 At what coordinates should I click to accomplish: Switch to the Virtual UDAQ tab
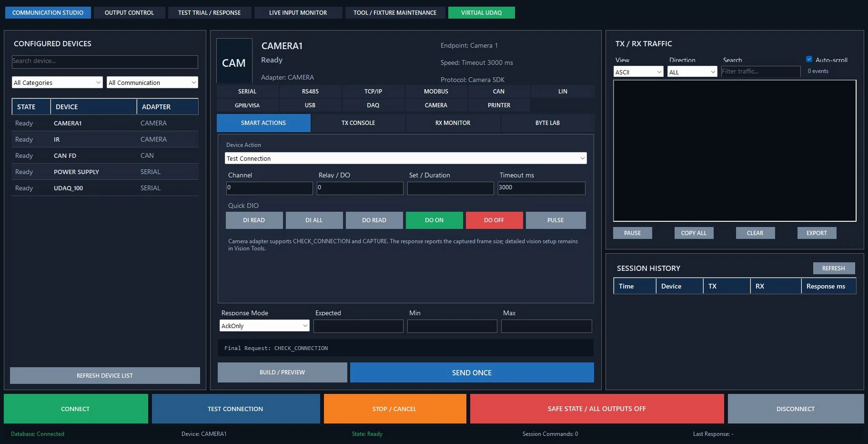[481, 12]
